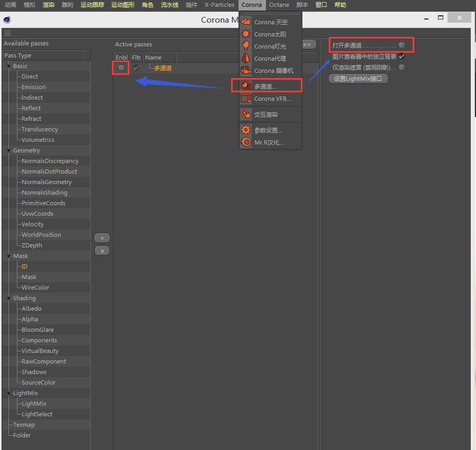
Task: Click the Enbl column header
Action: pos(121,58)
